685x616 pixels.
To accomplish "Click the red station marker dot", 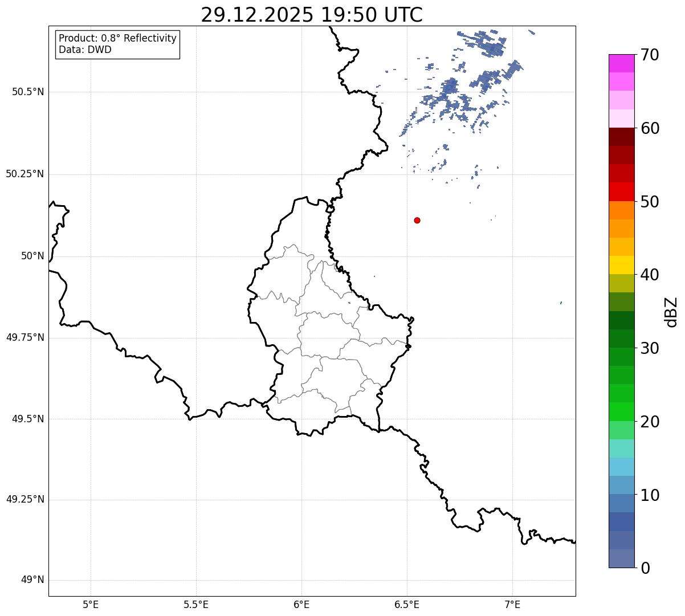I will 417,220.
